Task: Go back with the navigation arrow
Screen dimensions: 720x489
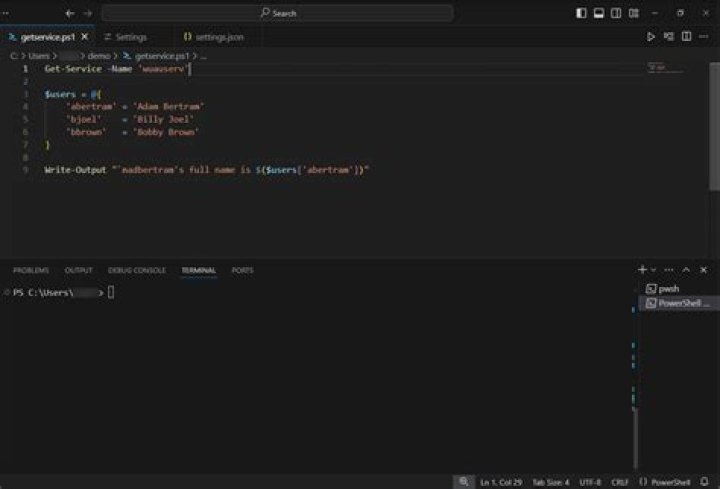Action: click(70, 13)
